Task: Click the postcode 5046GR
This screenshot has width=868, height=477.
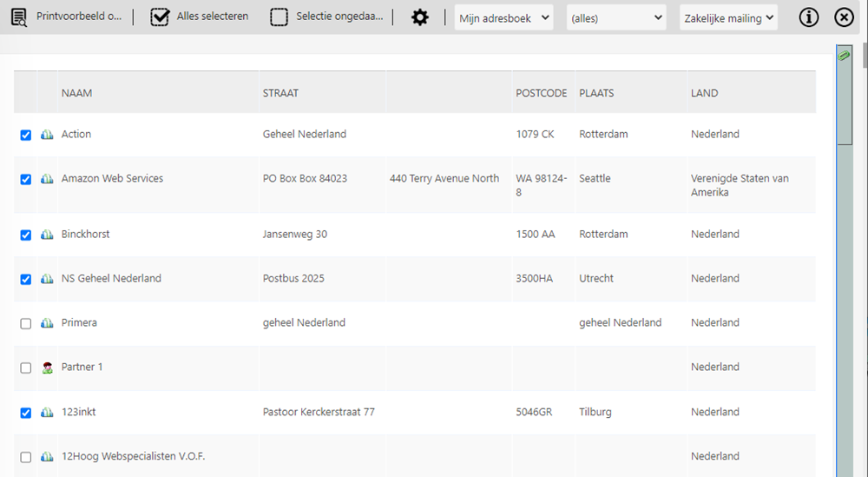Action: [534, 412]
